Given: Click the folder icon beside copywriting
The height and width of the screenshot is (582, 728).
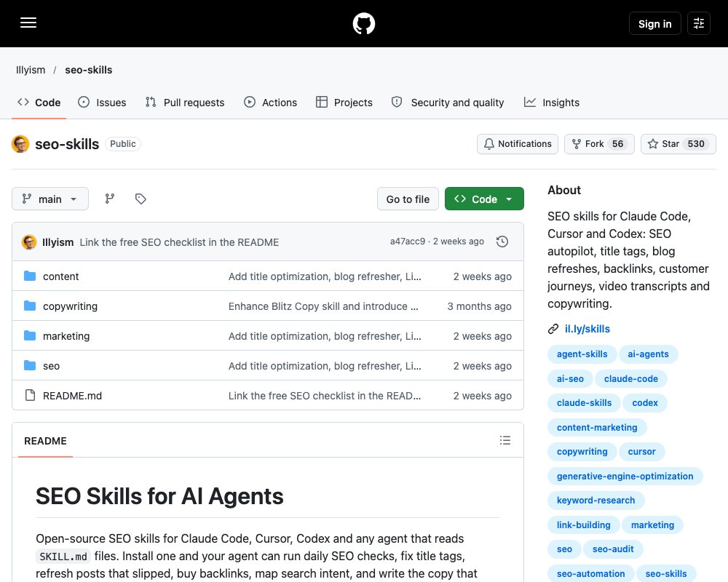Looking at the screenshot, I should (30, 306).
